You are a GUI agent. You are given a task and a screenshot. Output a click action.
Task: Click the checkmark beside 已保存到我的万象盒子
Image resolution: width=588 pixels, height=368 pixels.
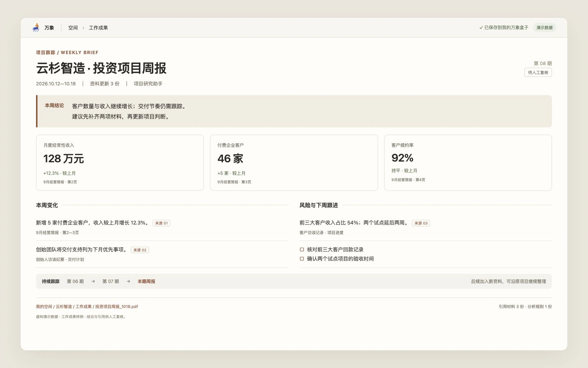481,28
